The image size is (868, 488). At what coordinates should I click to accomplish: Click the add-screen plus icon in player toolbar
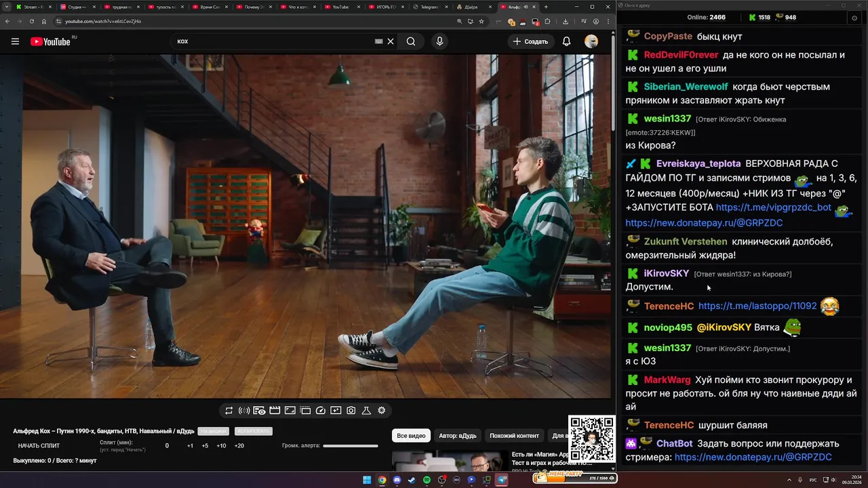coord(336,411)
